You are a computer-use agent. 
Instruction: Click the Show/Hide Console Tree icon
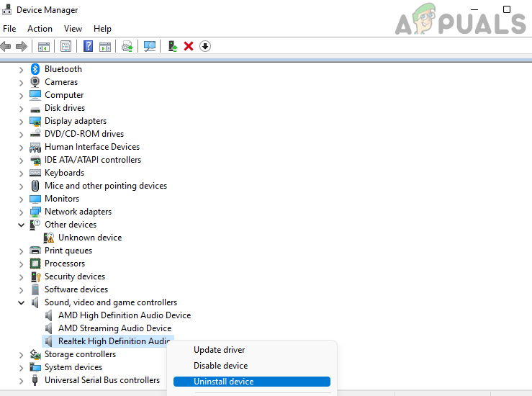tap(44, 47)
